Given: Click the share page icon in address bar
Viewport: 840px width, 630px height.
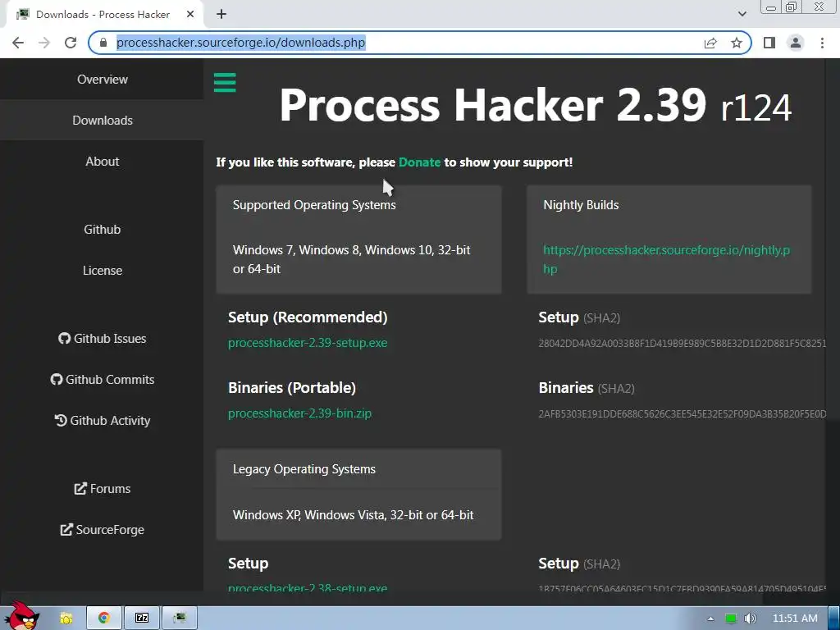Looking at the screenshot, I should 710,43.
